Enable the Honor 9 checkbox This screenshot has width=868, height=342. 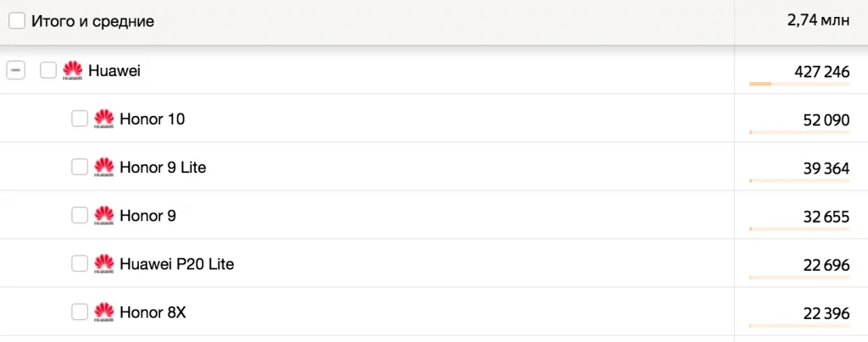80,216
